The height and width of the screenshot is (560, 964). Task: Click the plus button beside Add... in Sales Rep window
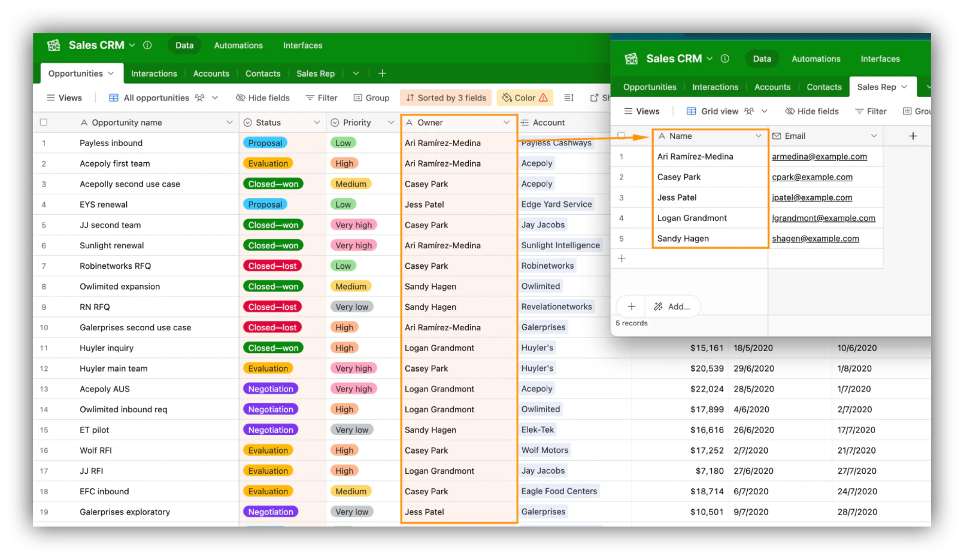pos(631,306)
